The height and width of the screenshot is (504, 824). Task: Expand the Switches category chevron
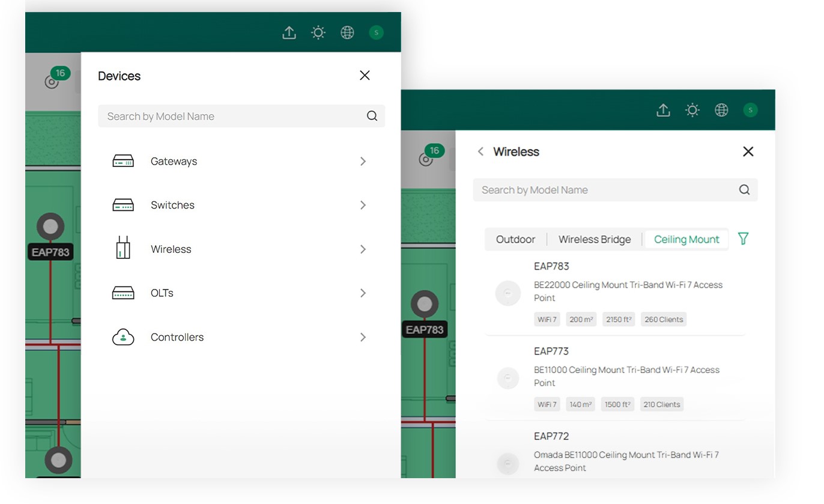coord(363,205)
